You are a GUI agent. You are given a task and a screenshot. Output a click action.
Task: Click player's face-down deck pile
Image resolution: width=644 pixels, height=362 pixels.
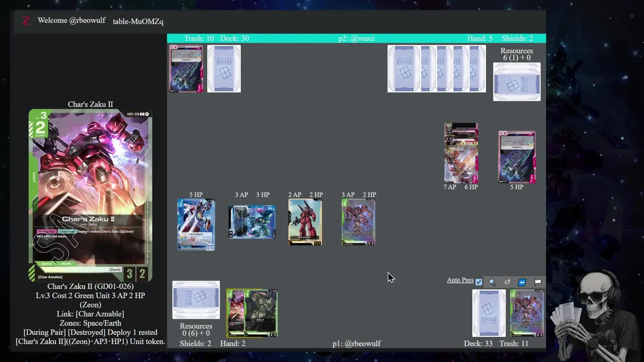[489, 313]
